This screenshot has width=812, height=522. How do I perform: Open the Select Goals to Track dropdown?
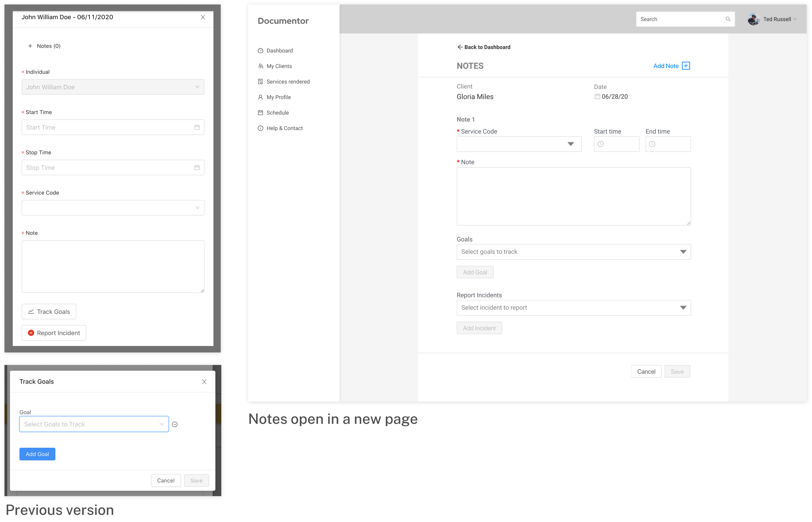pyautogui.click(x=94, y=424)
